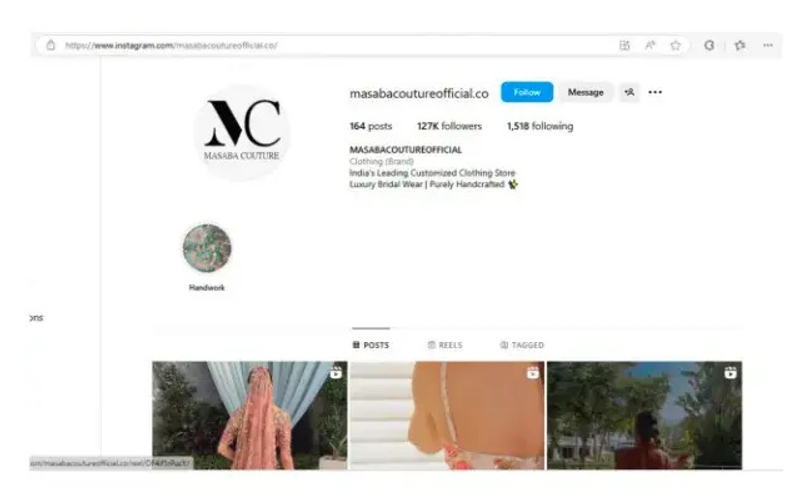806x492 pixels.
Task: Open the outdoor trees reel thumbnail
Action: [644, 415]
